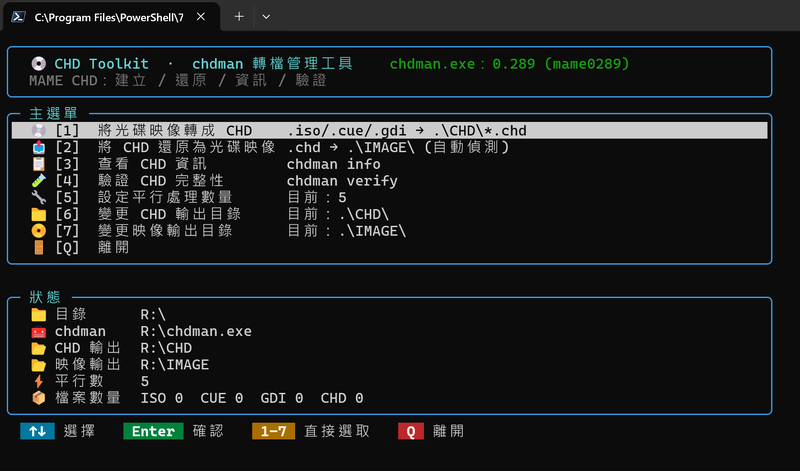Open a new terminal tab
The height and width of the screenshot is (471, 800).
239,17
